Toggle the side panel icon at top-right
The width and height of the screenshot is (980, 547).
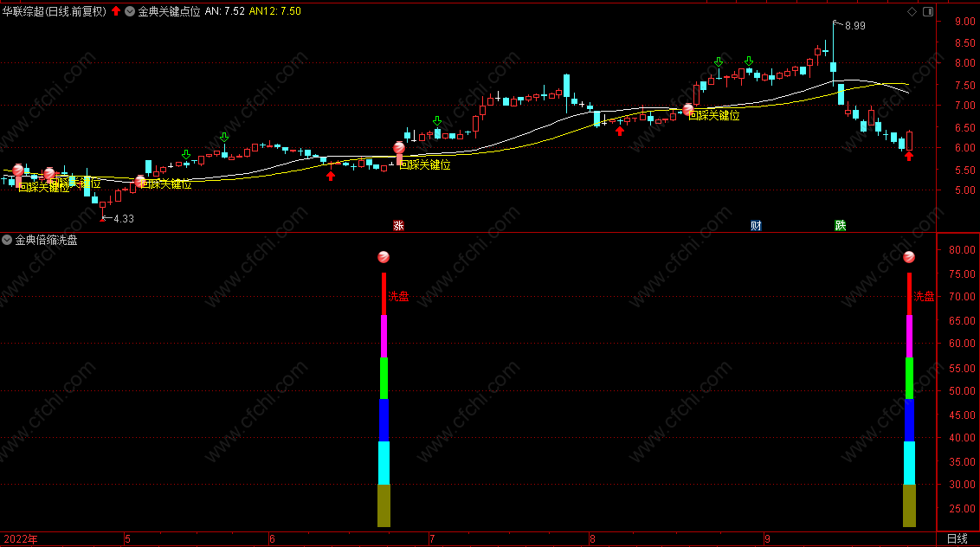click(928, 12)
